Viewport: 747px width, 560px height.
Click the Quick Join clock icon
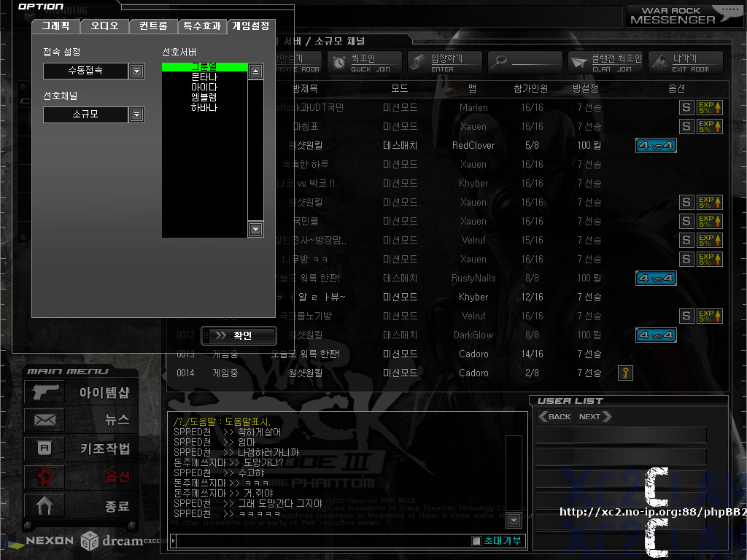click(x=339, y=63)
